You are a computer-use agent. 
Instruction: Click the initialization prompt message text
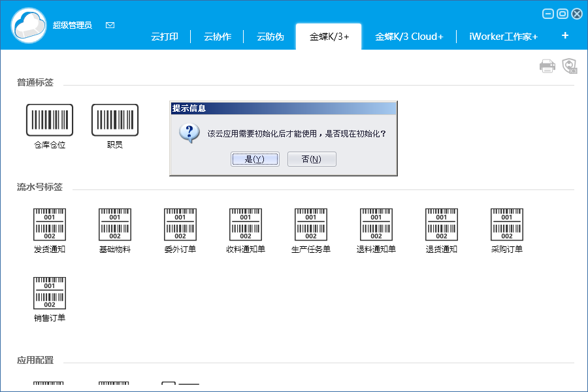click(x=297, y=133)
